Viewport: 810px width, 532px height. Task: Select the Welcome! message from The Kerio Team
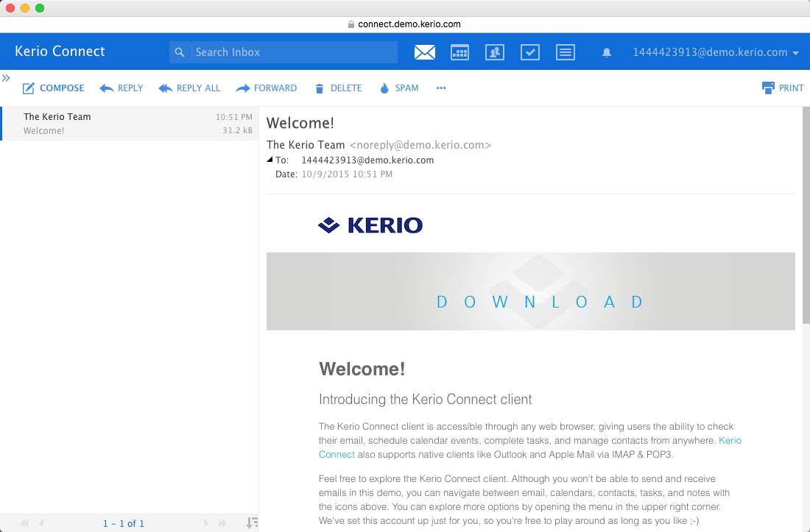[130, 124]
